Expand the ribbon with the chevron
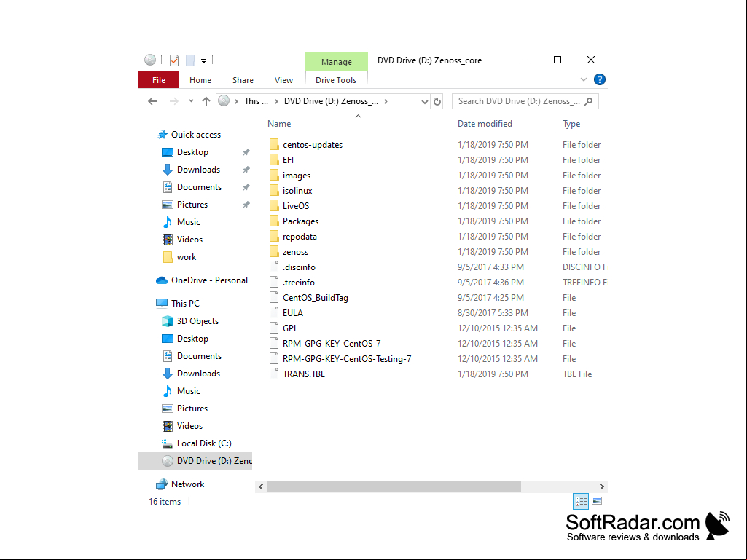 point(584,79)
